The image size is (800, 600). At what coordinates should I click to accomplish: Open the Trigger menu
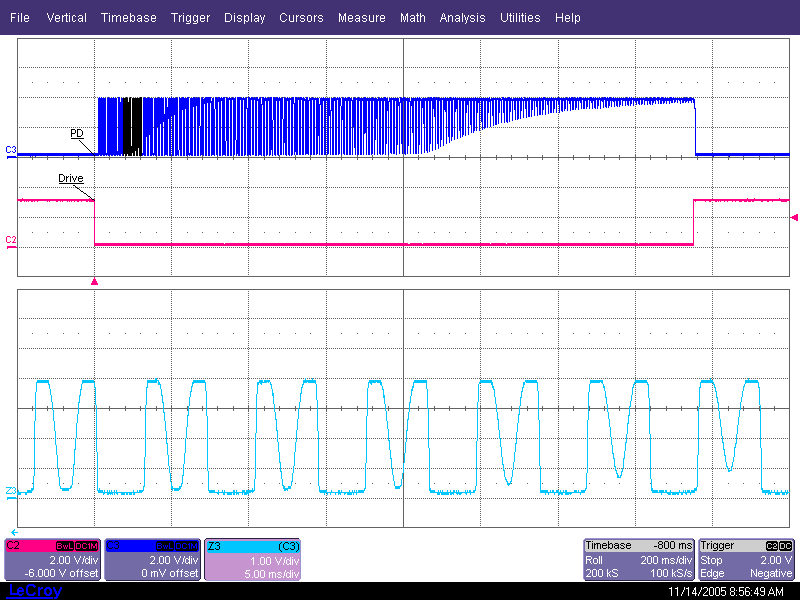(190, 18)
